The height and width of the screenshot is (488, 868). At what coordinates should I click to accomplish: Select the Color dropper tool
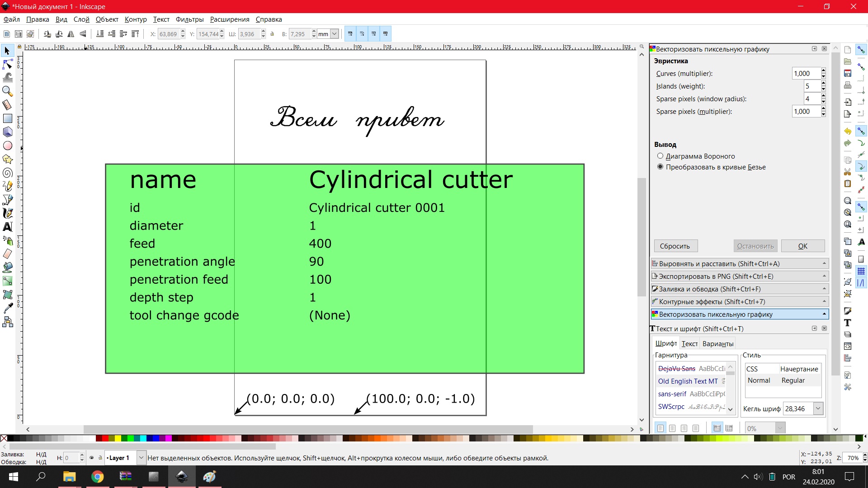(x=8, y=308)
